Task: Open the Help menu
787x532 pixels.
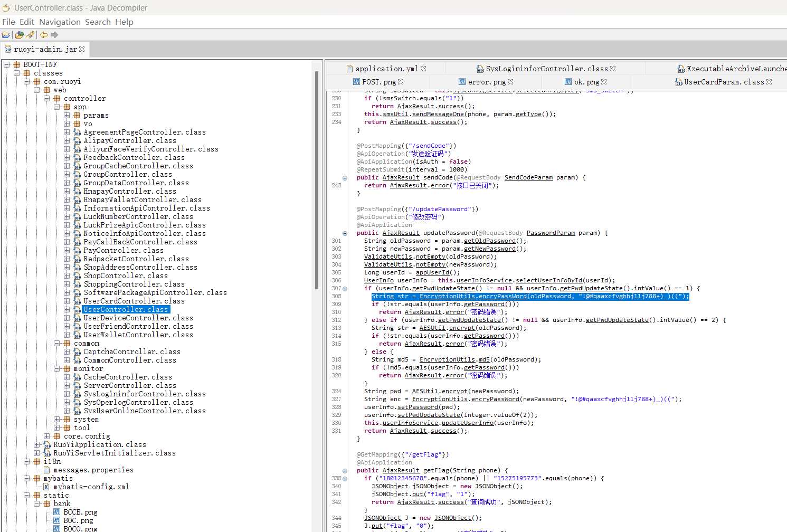Action: [124, 22]
